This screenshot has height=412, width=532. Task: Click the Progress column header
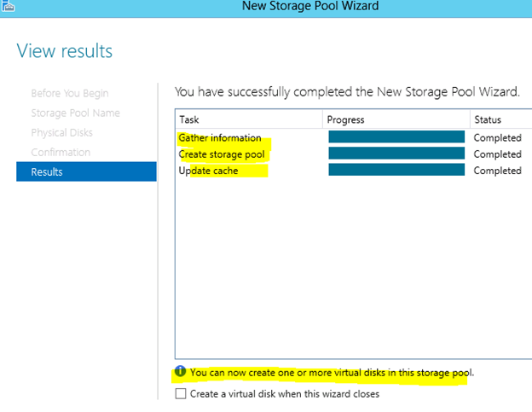click(x=396, y=119)
